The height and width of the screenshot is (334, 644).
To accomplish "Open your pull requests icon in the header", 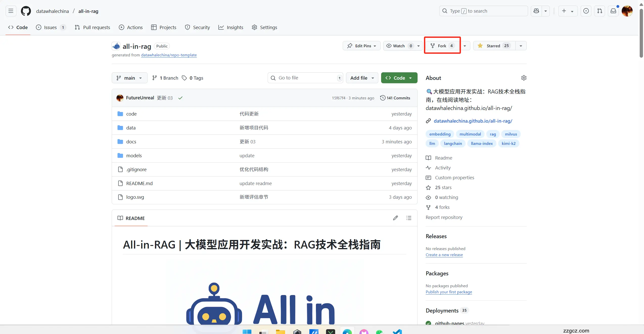I will click(600, 11).
